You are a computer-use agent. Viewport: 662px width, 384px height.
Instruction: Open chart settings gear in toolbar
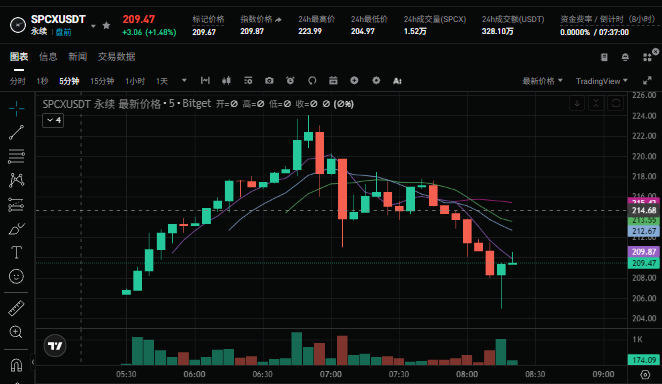pyautogui.click(x=376, y=81)
